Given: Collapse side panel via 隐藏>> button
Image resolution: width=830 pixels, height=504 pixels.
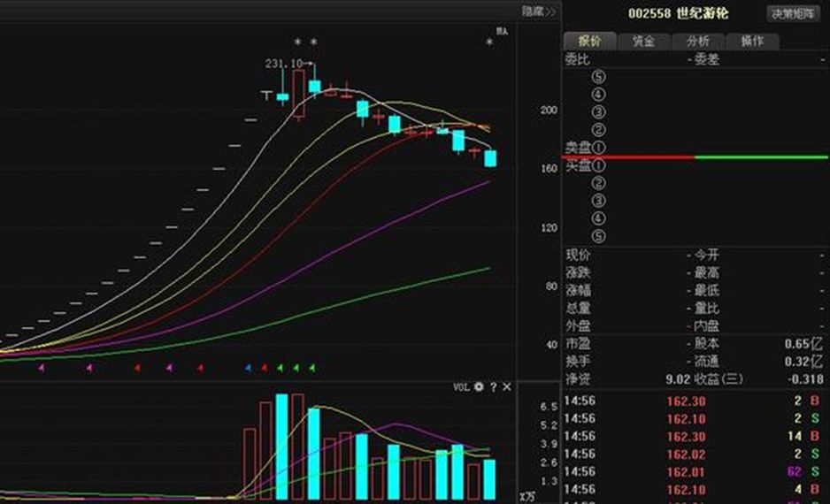Looking at the screenshot, I should [538, 11].
